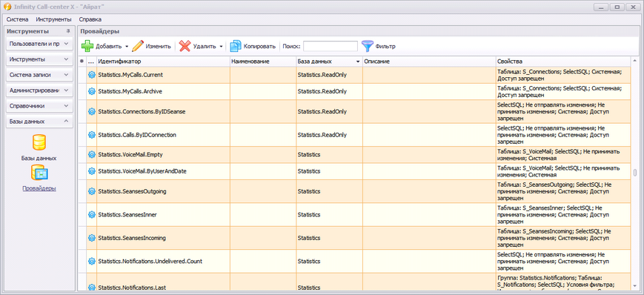644x295 pixels.
Task: Open the Система menu
Action: [x=18, y=19]
